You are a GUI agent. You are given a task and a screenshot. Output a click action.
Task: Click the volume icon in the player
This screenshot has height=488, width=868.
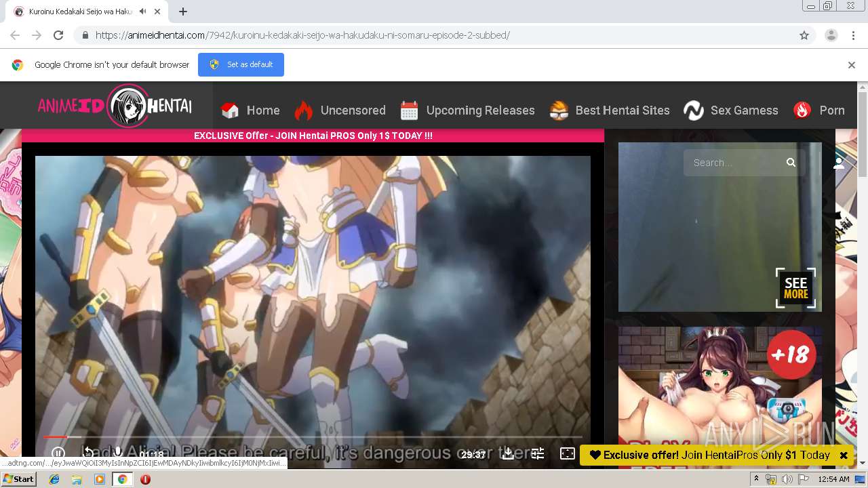click(117, 453)
